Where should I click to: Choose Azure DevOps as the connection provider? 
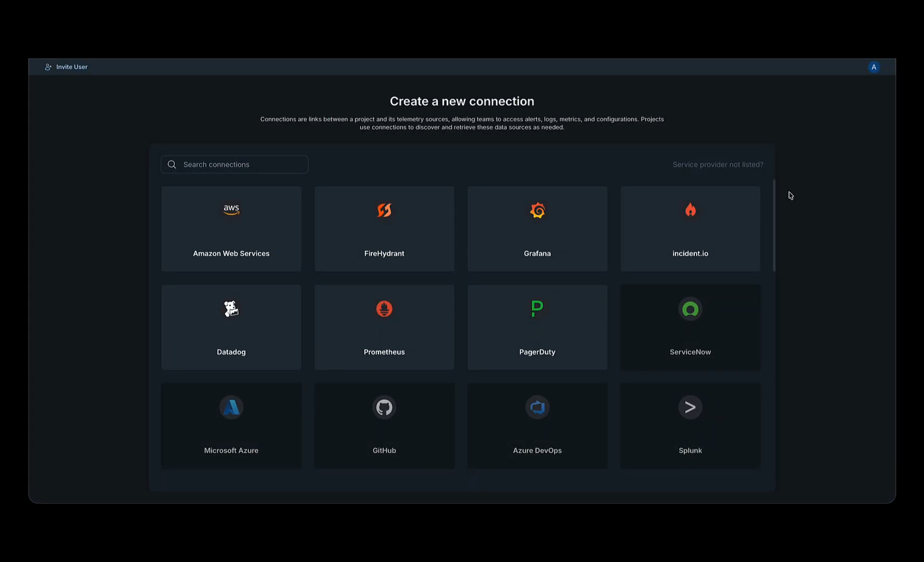[x=537, y=425]
